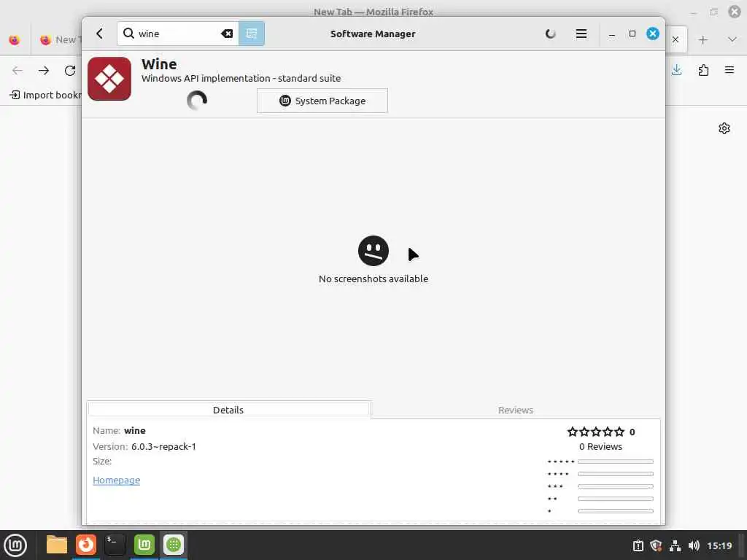
Task: Go back in Software Manager
Action: [x=99, y=34]
